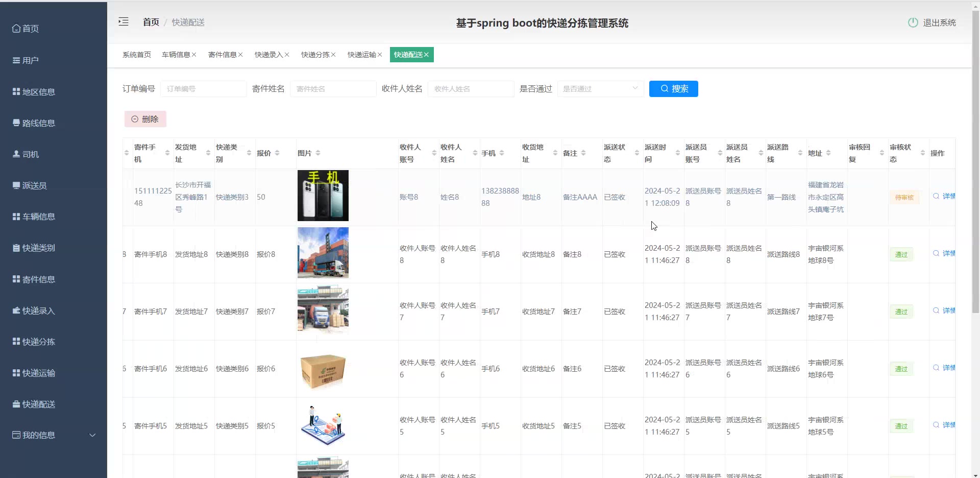Click the delivery map illustration in row 5

coord(323,425)
